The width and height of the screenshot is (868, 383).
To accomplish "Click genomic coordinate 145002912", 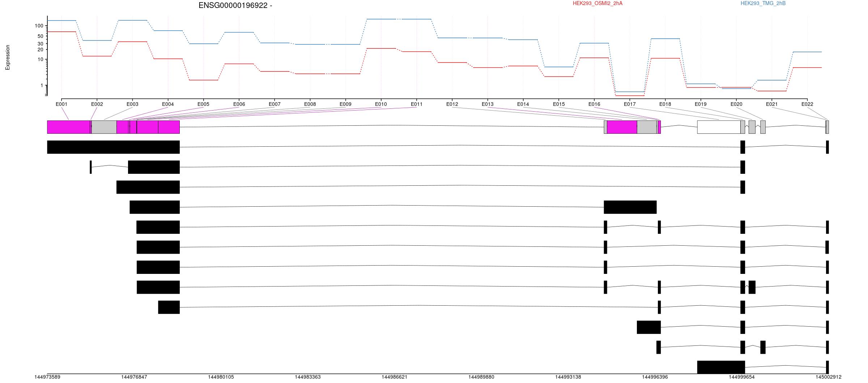I will tap(829, 377).
